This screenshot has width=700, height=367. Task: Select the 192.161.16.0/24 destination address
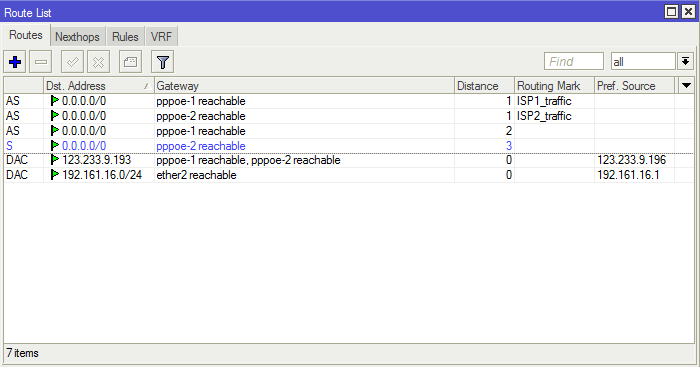point(102,175)
